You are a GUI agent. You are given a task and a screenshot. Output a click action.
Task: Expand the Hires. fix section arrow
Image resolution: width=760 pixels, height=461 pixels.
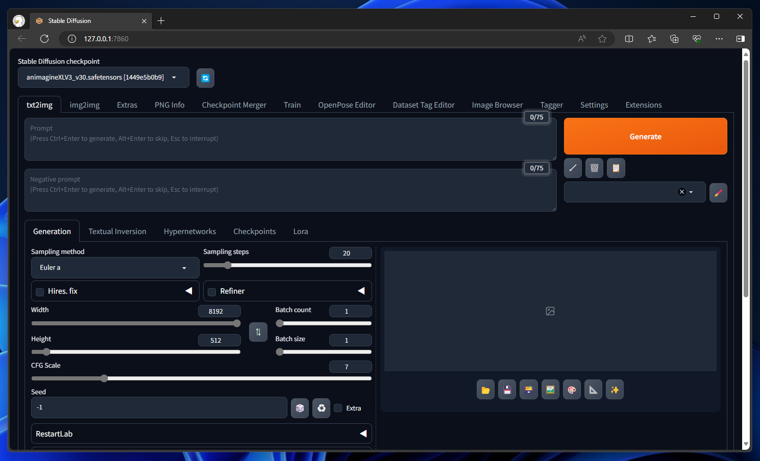tap(189, 291)
